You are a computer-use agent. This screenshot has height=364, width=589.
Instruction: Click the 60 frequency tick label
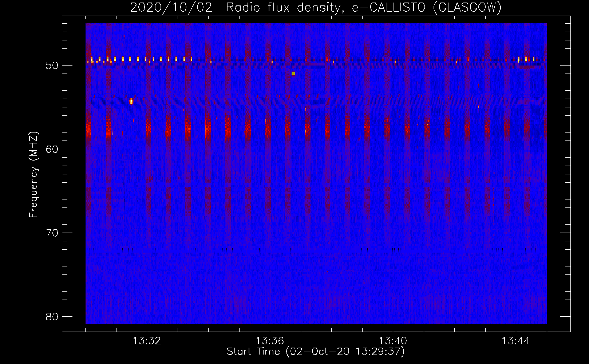52,149
